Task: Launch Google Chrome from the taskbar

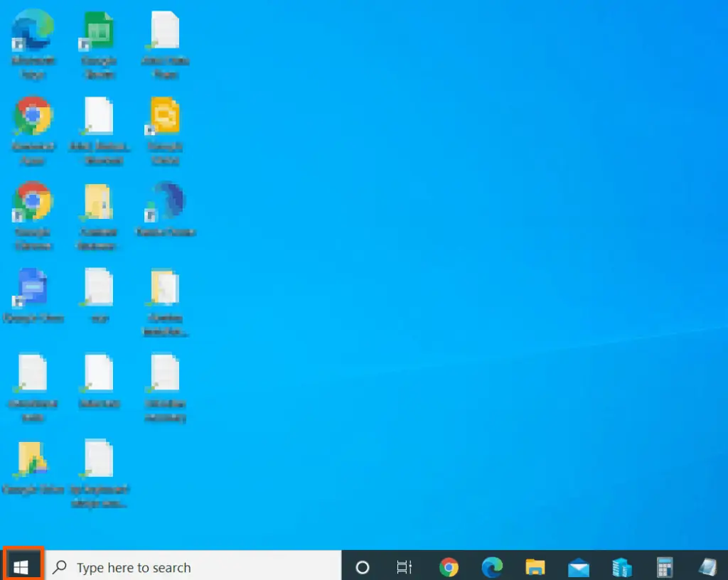Action: coord(449,567)
